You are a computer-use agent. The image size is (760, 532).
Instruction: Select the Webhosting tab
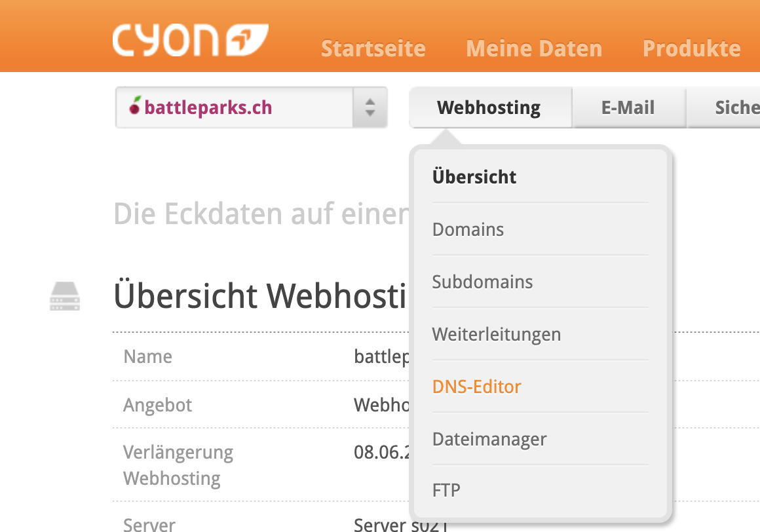[490, 107]
